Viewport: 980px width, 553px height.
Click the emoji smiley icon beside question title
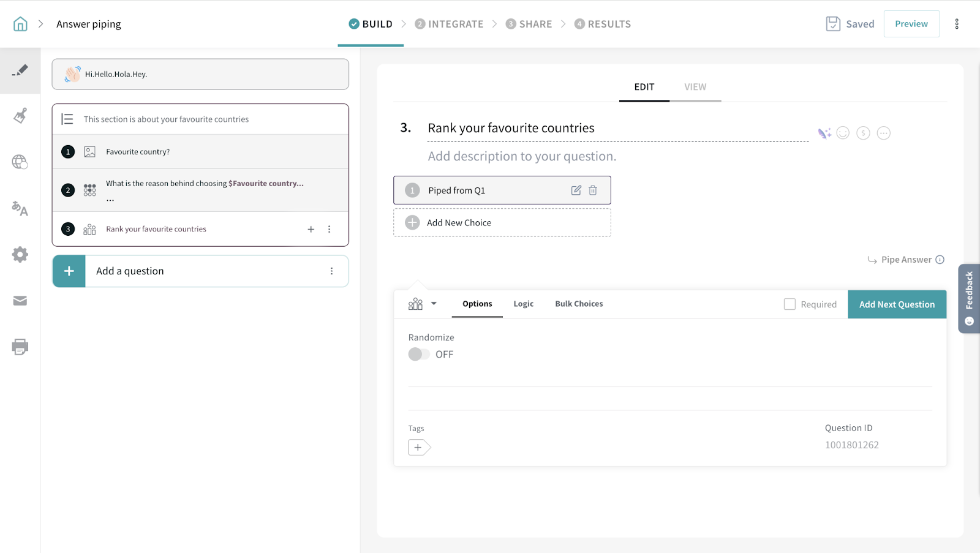843,133
